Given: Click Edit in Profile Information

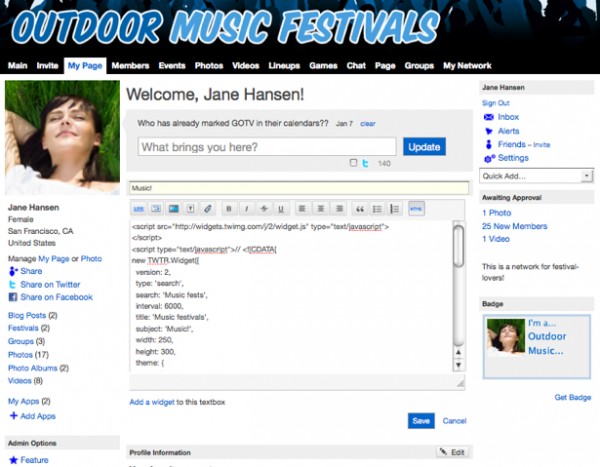Looking at the screenshot, I should [x=453, y=452].
